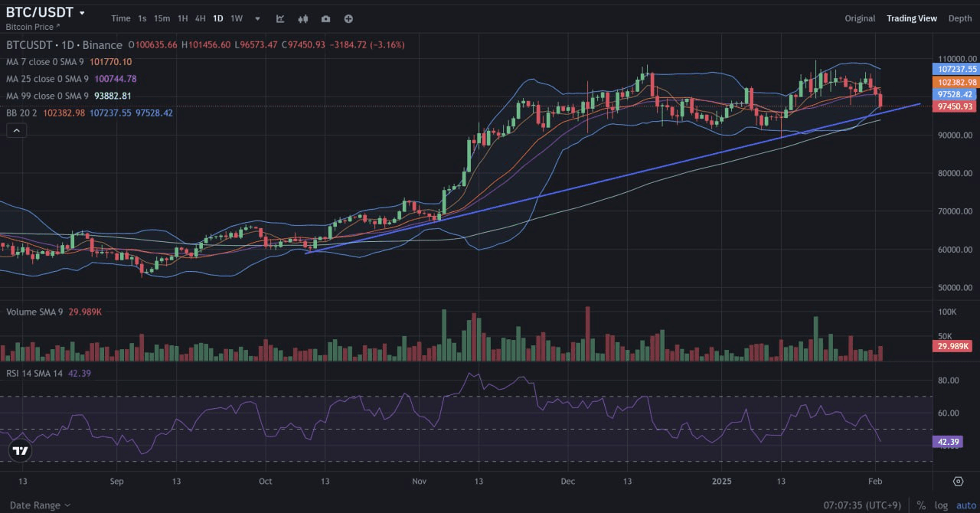Image resolution: width=980 pixels, height=513 pixels.
Task: Switch to the 1W interval
Action: tap(237, 18)
